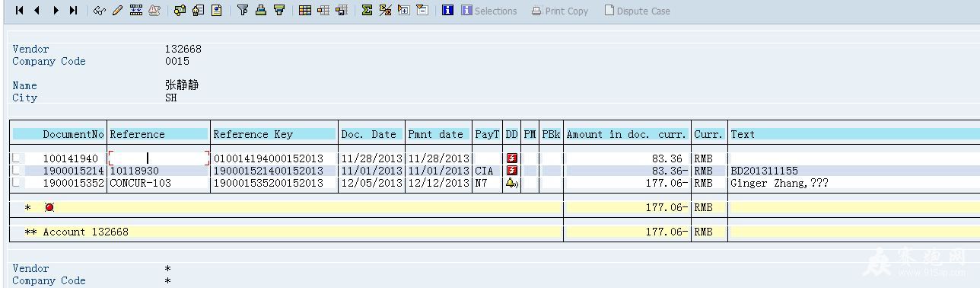Click reference key 010014194000152013

268,158
